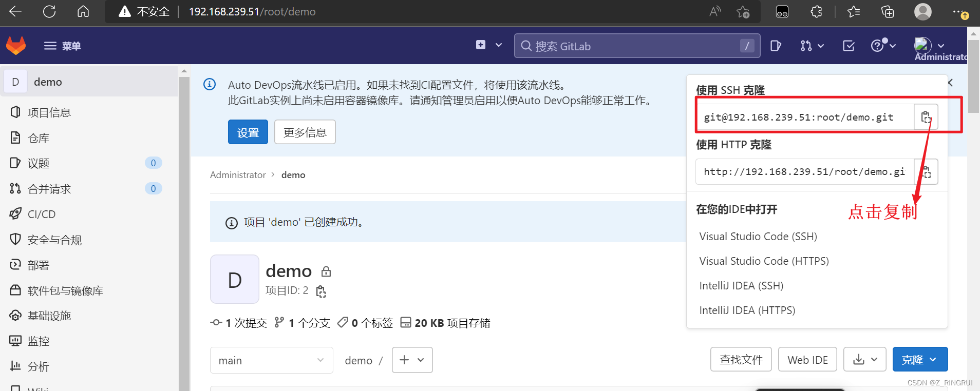The height and width of the screenshot is (391, 980).
Task: Open Administrator user avatar menu
Action: (929, 46)
